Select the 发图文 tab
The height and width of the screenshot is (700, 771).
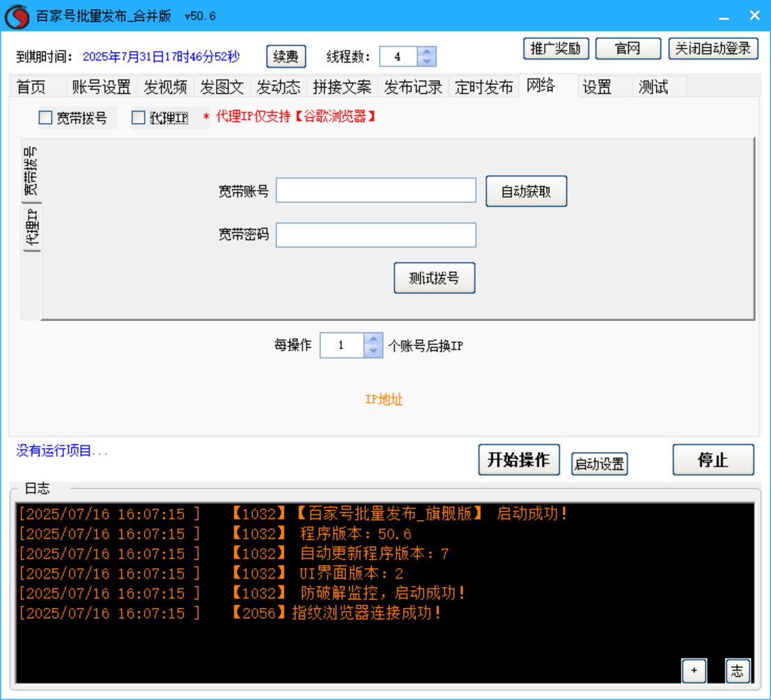click(x=222, y=87)
